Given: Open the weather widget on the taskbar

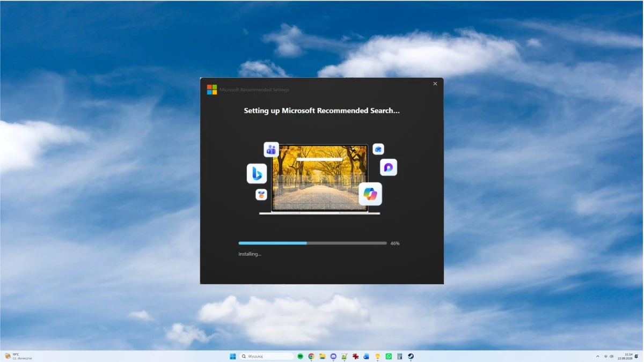Looking at the screenshot, I should (18, 356).
